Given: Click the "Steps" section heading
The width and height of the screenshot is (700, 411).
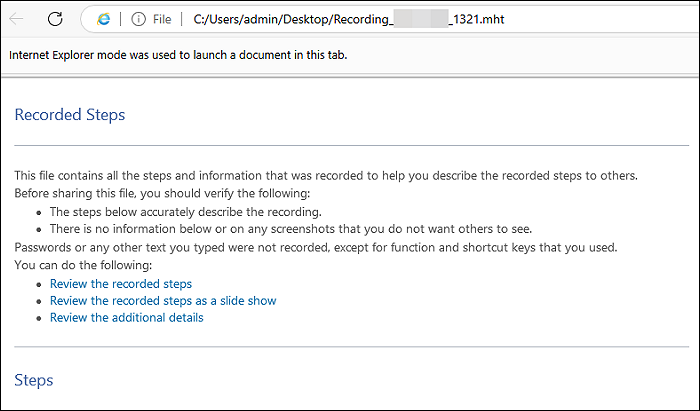Looking at the screenshot, I should (34, 380).
